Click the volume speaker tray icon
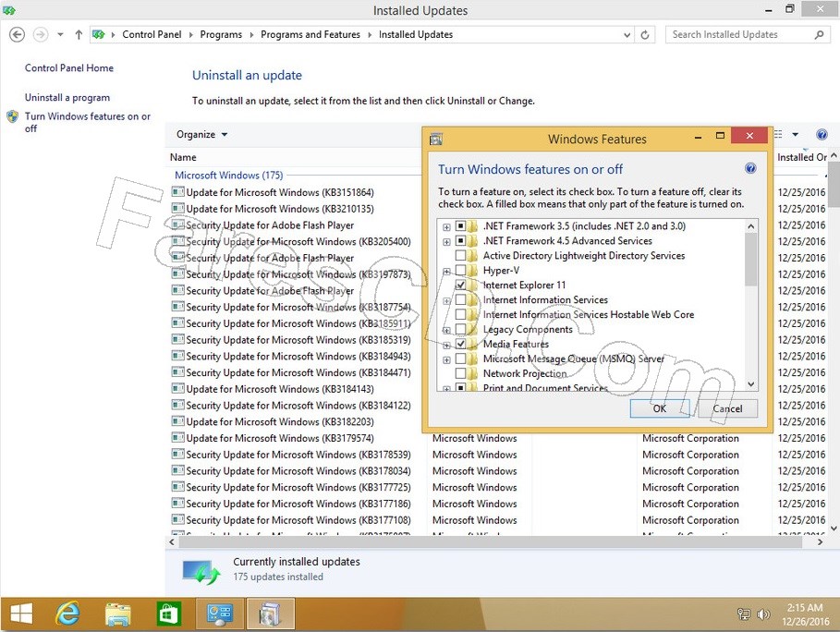840x632 pixels. 763,614
